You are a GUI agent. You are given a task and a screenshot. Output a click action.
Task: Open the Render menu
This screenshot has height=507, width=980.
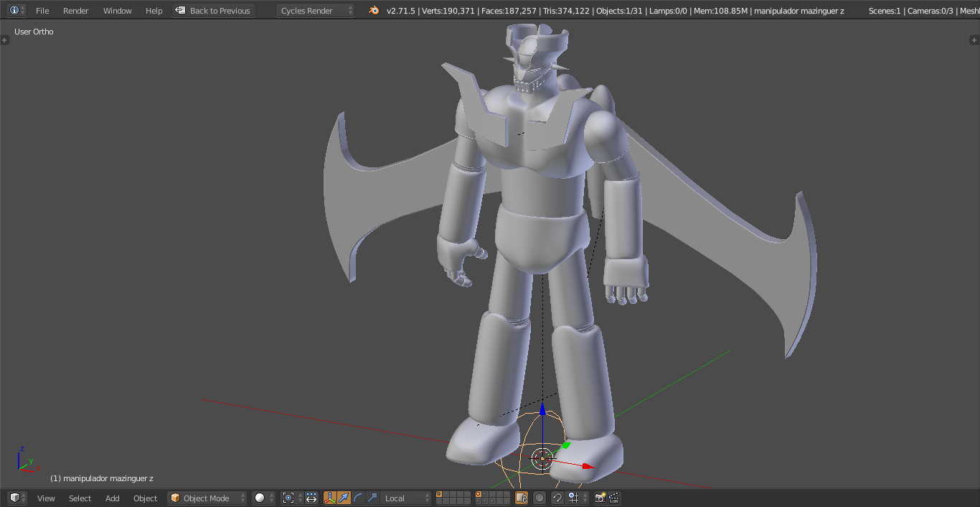(x=75, y=11)
